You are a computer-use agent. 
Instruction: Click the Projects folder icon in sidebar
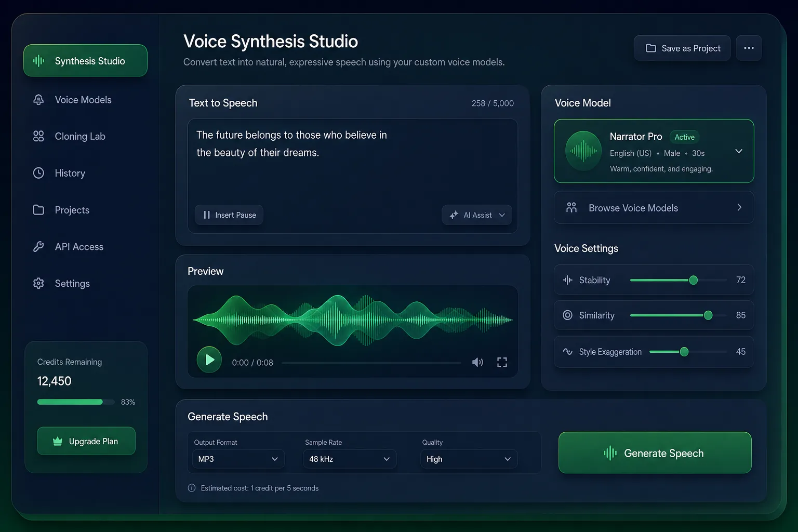(38, 210)
